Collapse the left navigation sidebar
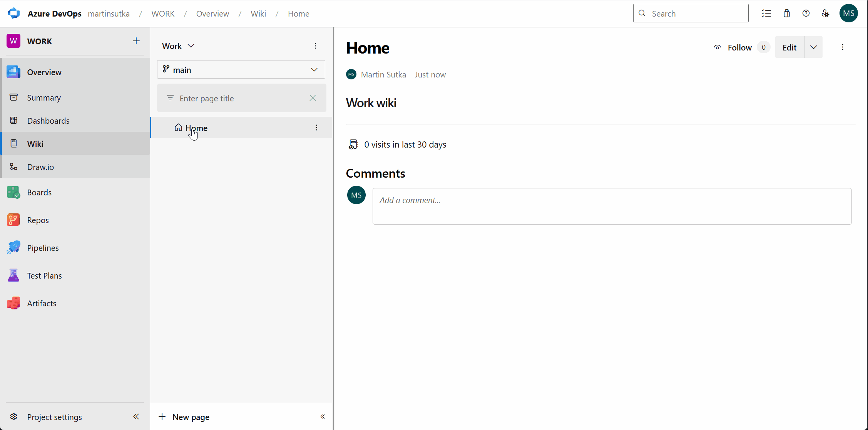Viewport: 868px width, 430px height. pos(136,417)
